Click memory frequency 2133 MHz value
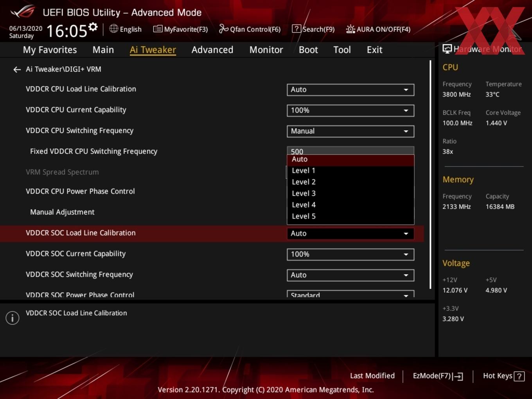The height and width of the screenshot is (399, 532). pos(457,207)
